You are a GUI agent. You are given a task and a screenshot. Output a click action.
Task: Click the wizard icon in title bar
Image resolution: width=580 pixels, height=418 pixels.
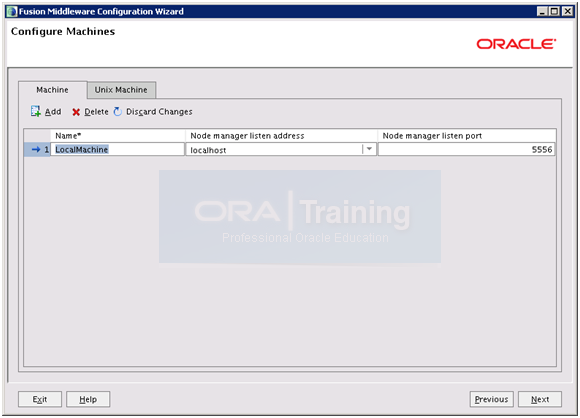point(12,11)
